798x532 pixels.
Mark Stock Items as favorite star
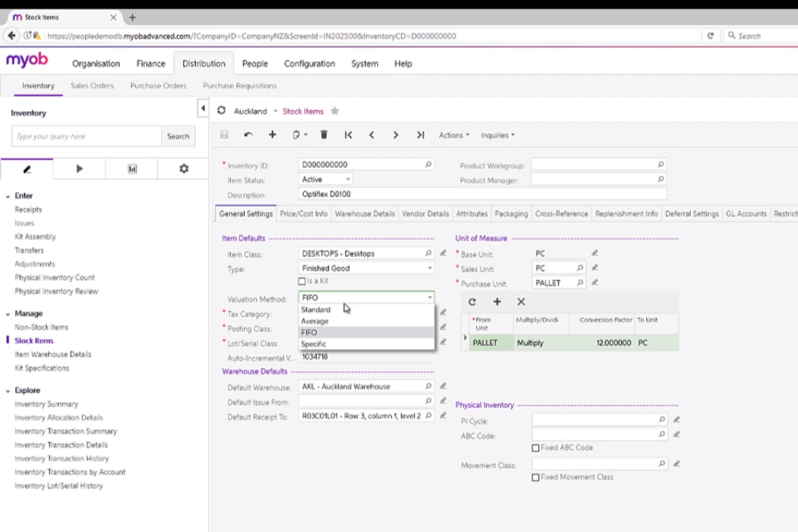pyautogui.click(x=335, y=111)
